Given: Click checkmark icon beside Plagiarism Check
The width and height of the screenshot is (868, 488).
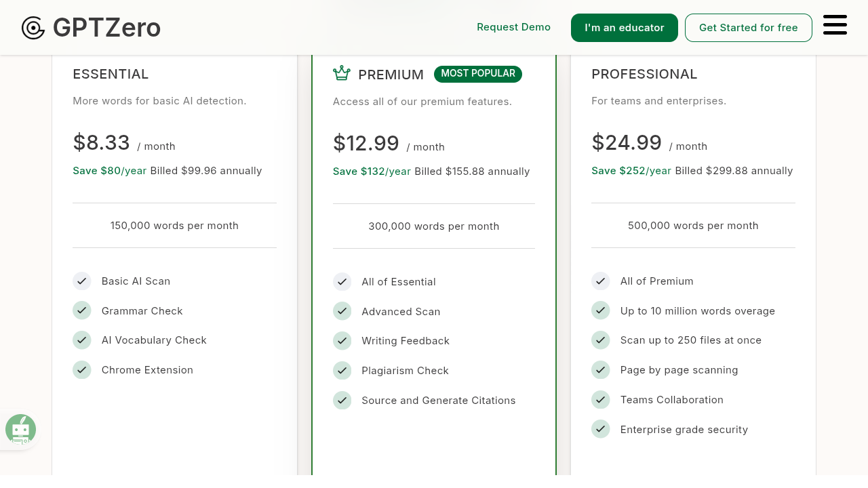Looking at the screenshot, I should pos(342,370).
